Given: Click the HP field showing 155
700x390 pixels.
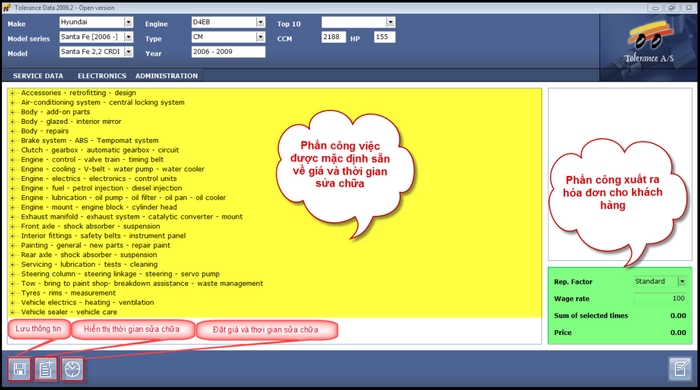Looking at the screenshot, I should (x=384, y=37).
